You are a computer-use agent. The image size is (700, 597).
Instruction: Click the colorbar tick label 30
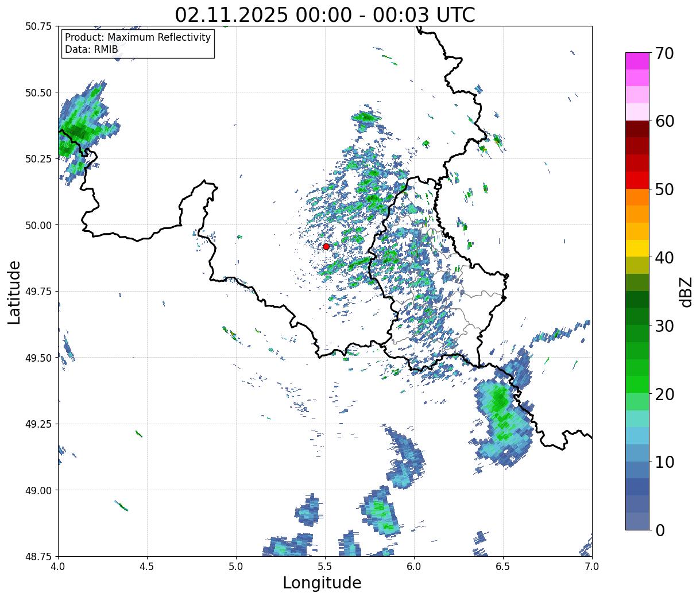pyautogui.click(x=664, y=325)
